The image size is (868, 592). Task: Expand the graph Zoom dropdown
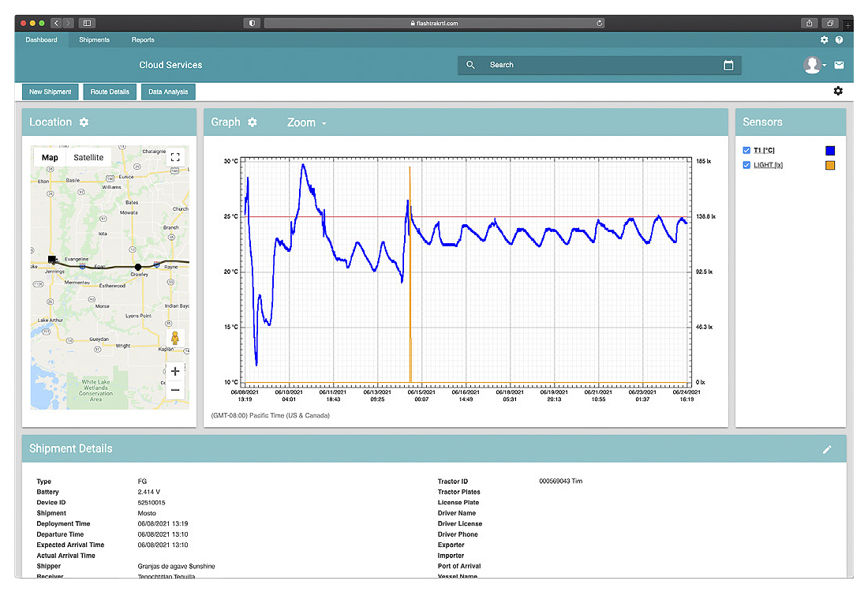(306, 123)
